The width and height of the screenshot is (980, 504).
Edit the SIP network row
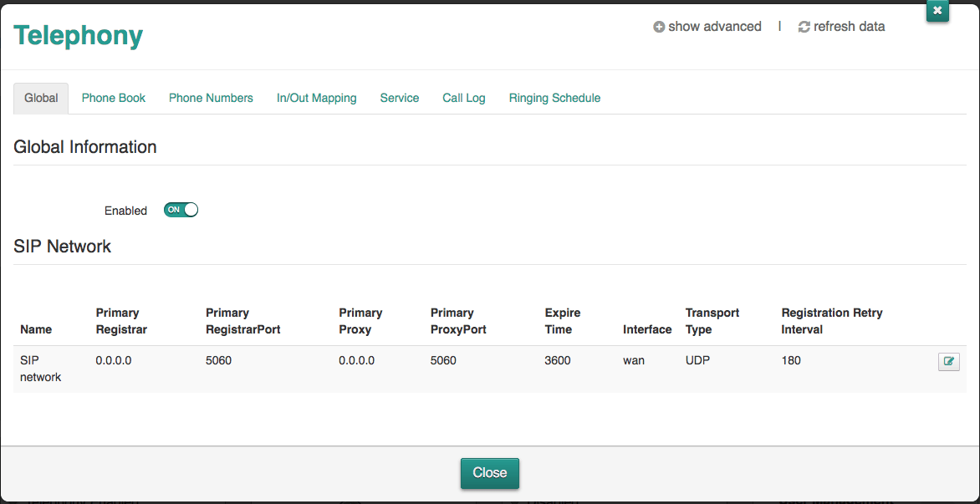[x=948, y=362]
